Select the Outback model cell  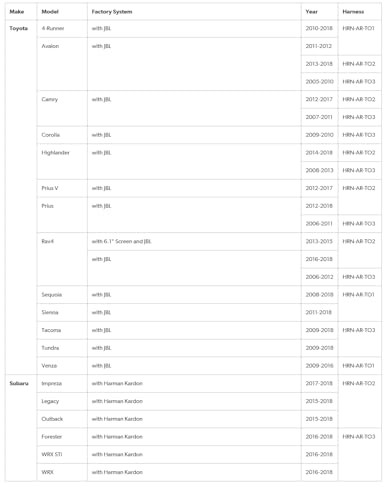(x=62, y=419)
